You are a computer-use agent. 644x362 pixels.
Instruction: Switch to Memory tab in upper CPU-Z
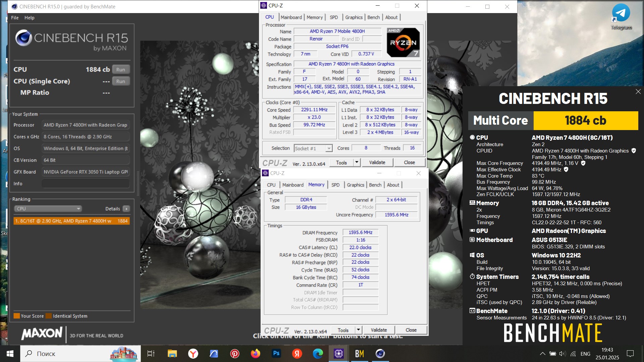click(x=315, y=17)
